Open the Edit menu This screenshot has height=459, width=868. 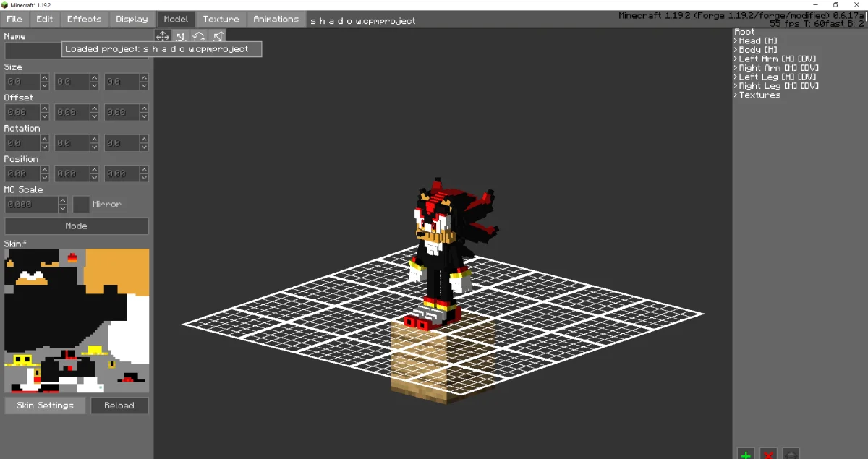tap(45, 20)
